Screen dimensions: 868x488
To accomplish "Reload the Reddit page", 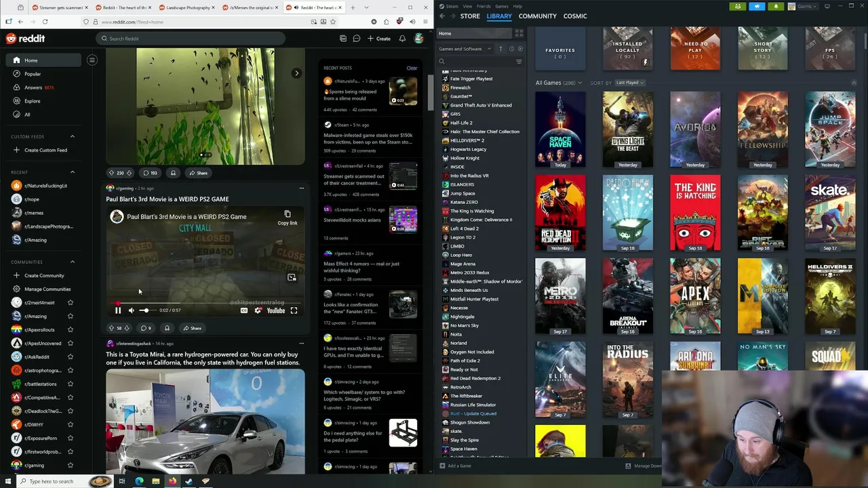I will pos(45,22).
